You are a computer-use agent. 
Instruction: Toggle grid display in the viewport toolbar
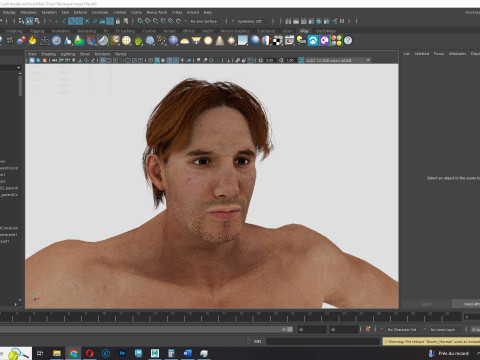103,60
